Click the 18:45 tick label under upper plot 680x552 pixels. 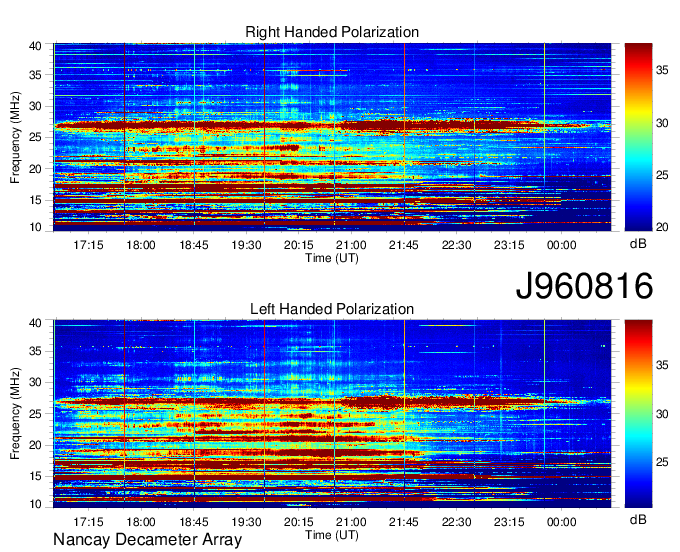[x=194, y=245]
